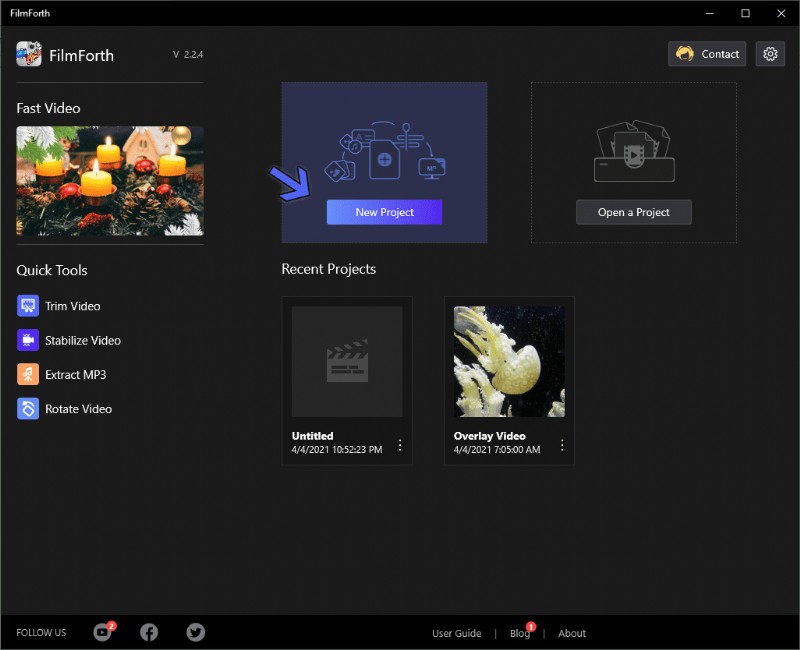Click the Contact button
Screen dimensions: 800x650
[707, 54]
